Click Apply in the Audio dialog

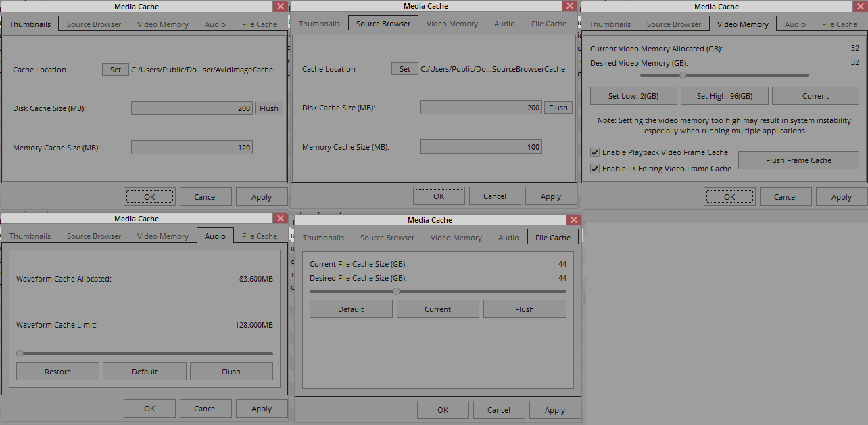262,409
